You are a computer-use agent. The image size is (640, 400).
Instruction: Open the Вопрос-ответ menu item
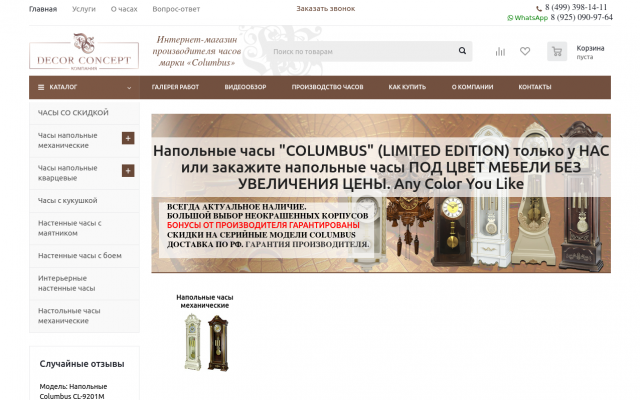point(176,9)
